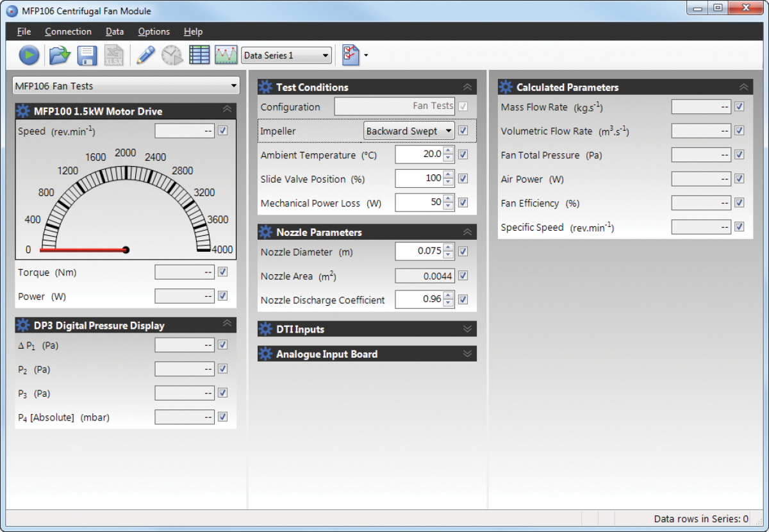Open the File menu
Viewport: 769px width, 532px height.
[24, 31]
